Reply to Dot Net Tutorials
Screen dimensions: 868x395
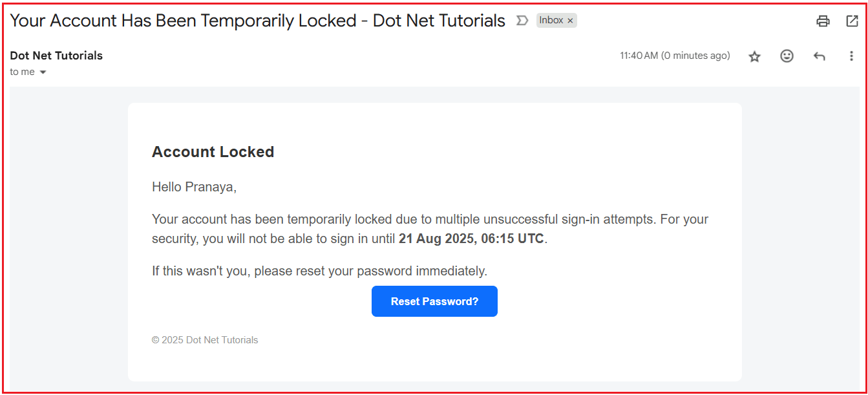(819, 56)
